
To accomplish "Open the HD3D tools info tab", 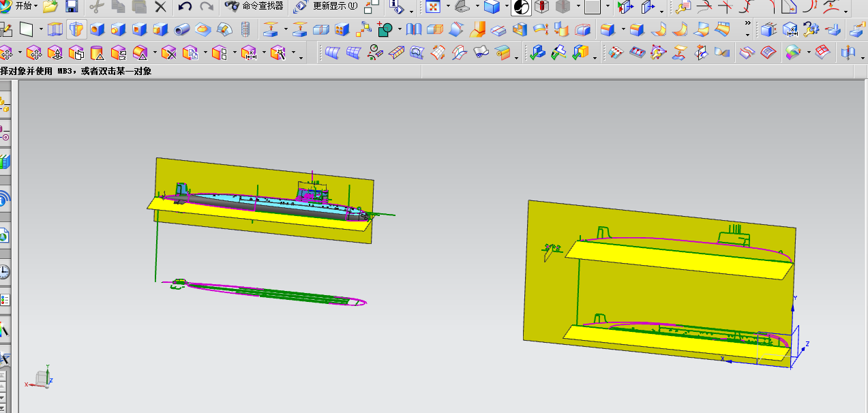I will click(4, 199).
